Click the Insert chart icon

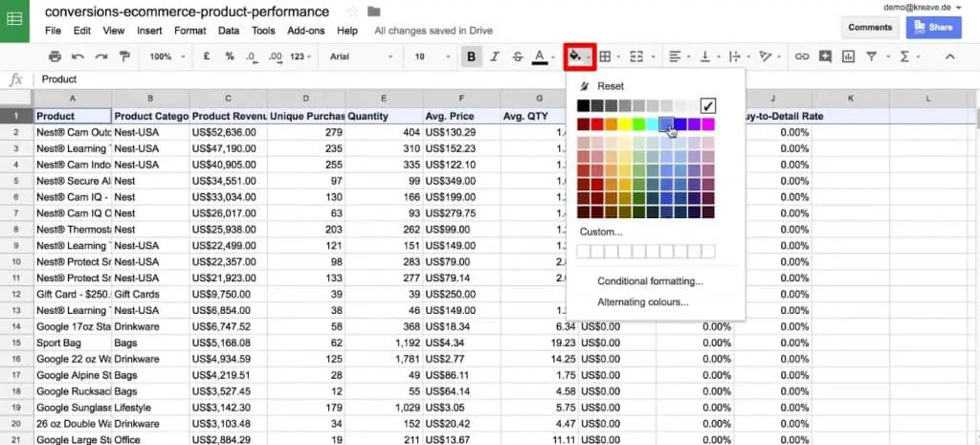(x=848, y=56)
